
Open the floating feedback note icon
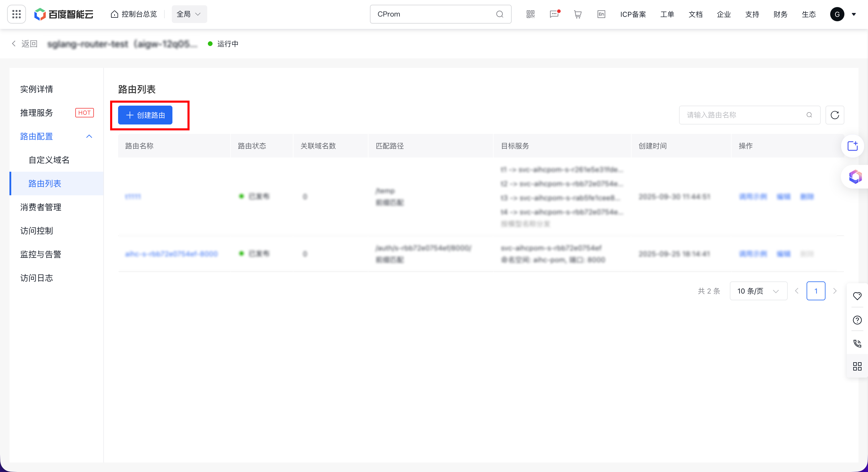click(853, 146)
